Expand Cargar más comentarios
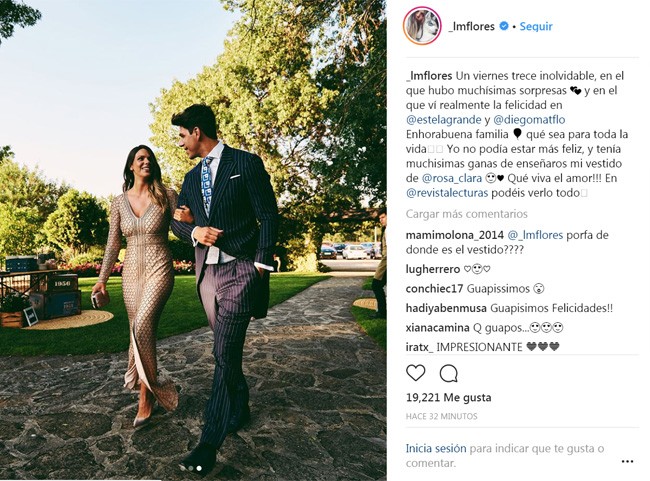 (466, 214)
